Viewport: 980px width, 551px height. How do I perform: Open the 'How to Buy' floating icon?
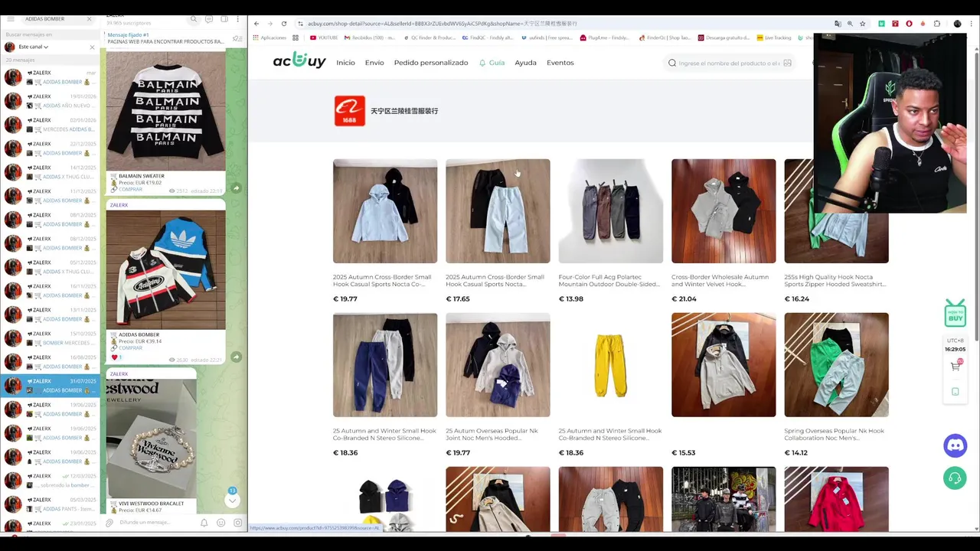tap(955, 313)
